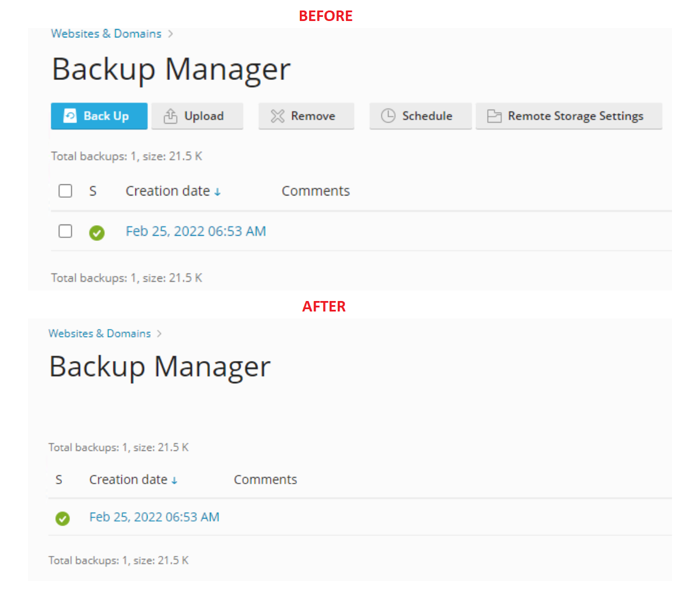
Task: Click the green success status icon in BEFORE row
Action: 97,233
